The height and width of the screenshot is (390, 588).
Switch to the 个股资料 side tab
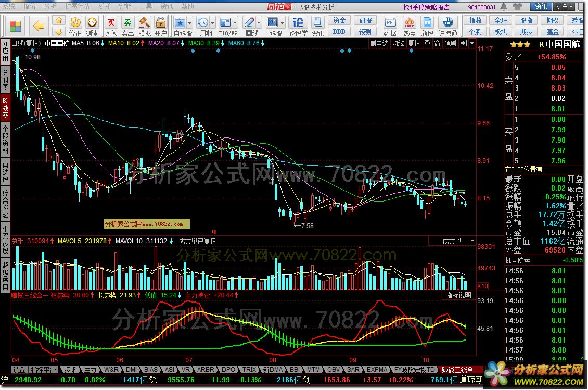tap(5, 141)
